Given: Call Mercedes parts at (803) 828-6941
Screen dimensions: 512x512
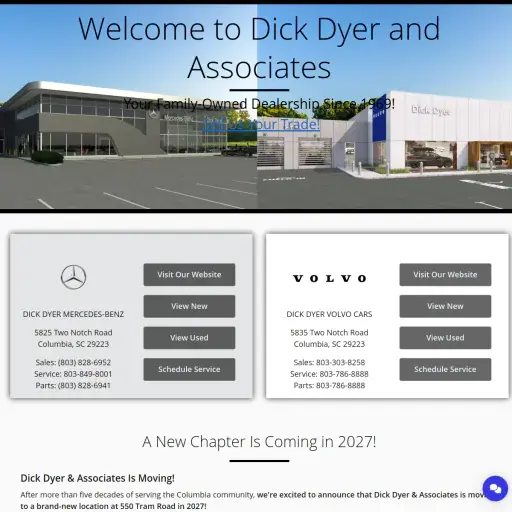Looking at the screenshot, I should pos(73,385).
